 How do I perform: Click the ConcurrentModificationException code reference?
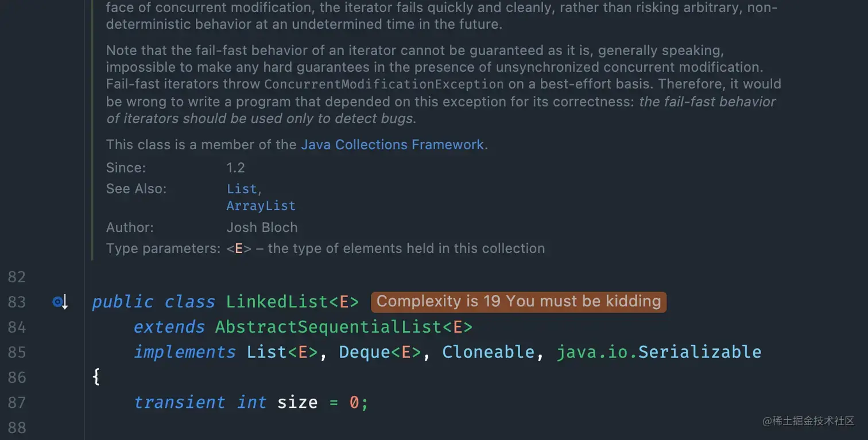coord(380,84)
